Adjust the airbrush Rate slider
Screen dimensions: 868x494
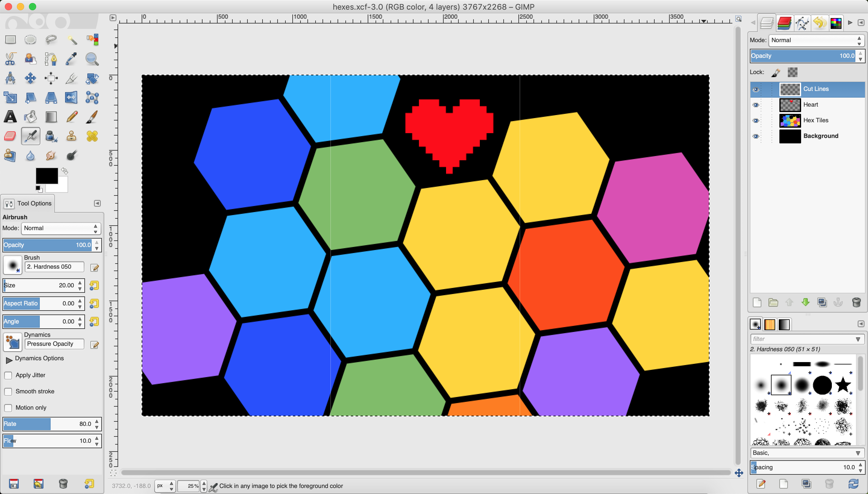pyautogui.click(x=48, y=424)
